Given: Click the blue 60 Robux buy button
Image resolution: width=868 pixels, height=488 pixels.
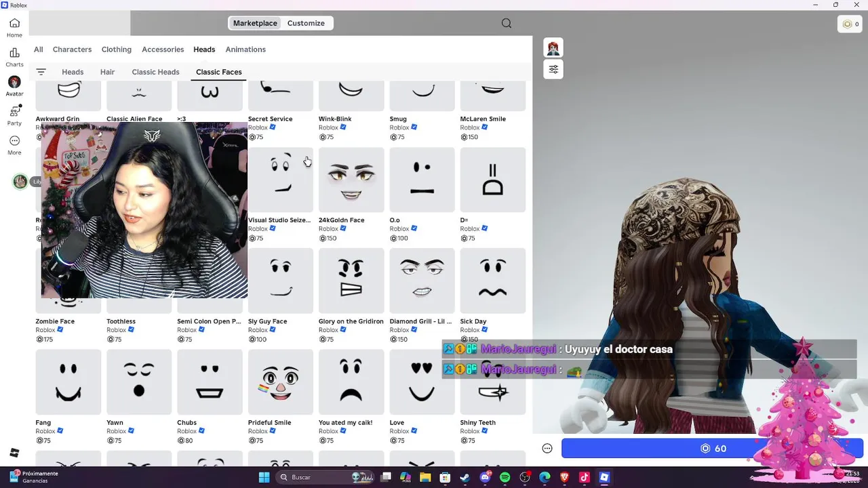Looking at the screenshot, I should click(712, 449).
